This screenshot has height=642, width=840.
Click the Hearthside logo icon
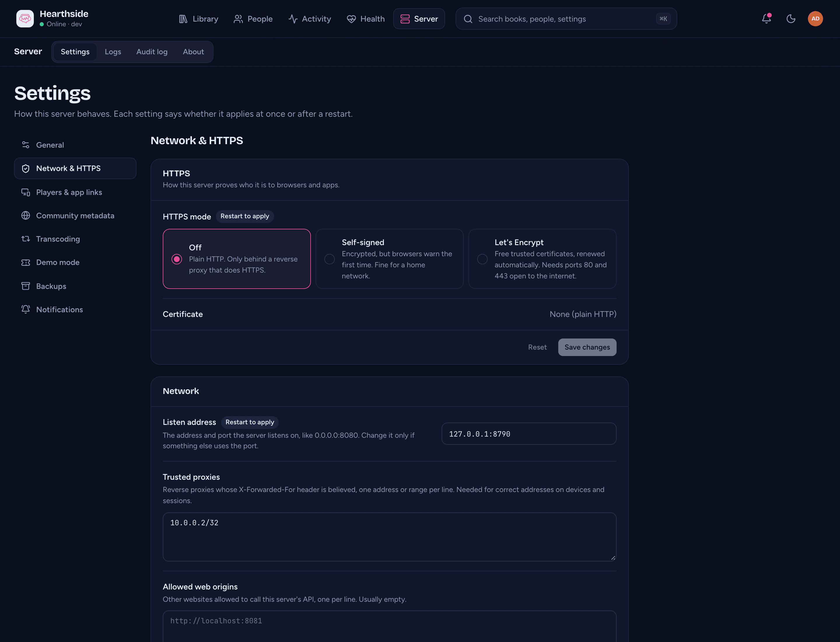pos(25,18)
